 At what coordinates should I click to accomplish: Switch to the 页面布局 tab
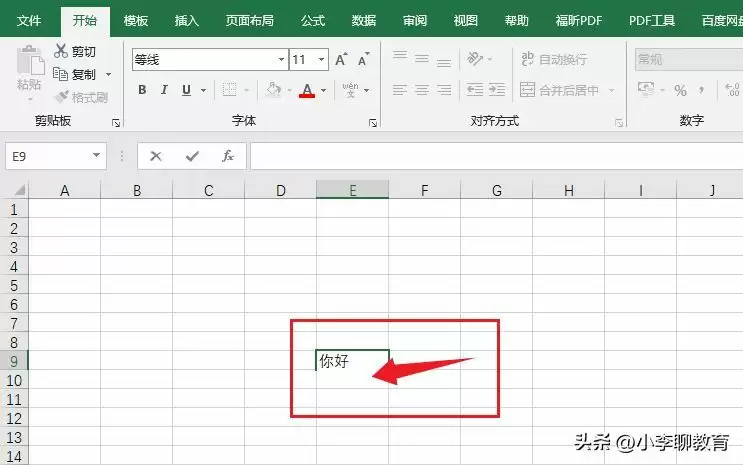point(250,20)
